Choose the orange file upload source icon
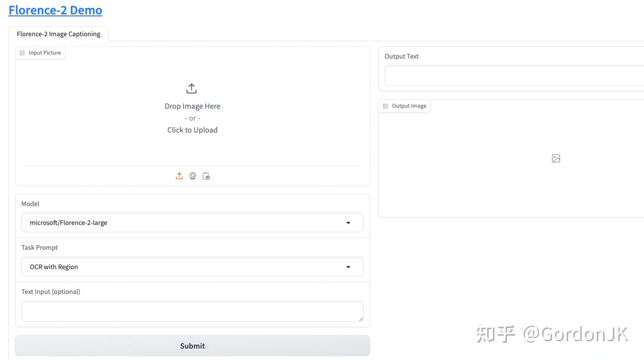The width and height of the screenshot is (644, 360). [179, 176]
